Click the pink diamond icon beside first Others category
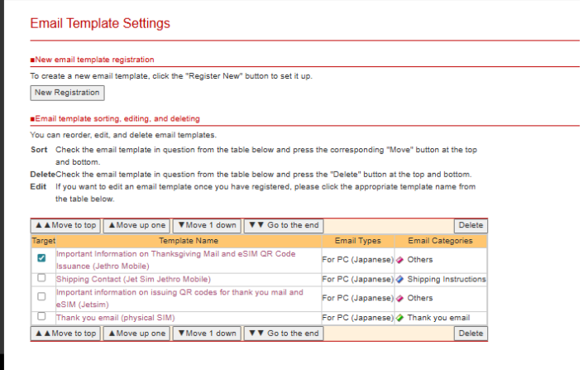Screen dimensions: 588x370 pyautogui.click(x=400, y=260)
